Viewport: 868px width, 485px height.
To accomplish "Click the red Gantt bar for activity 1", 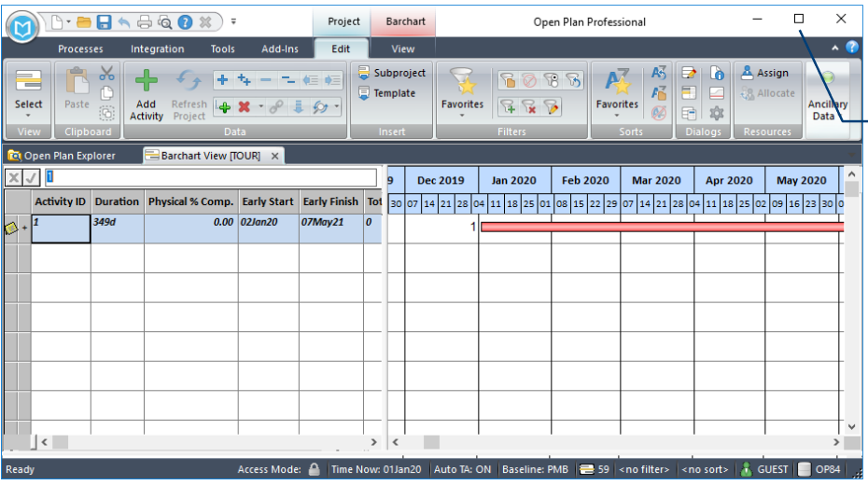I will coord(662,227).
